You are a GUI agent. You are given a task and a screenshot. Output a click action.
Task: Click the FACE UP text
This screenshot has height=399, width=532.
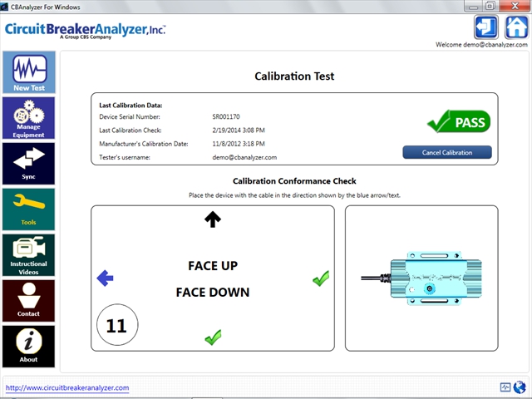coord(213,266)
